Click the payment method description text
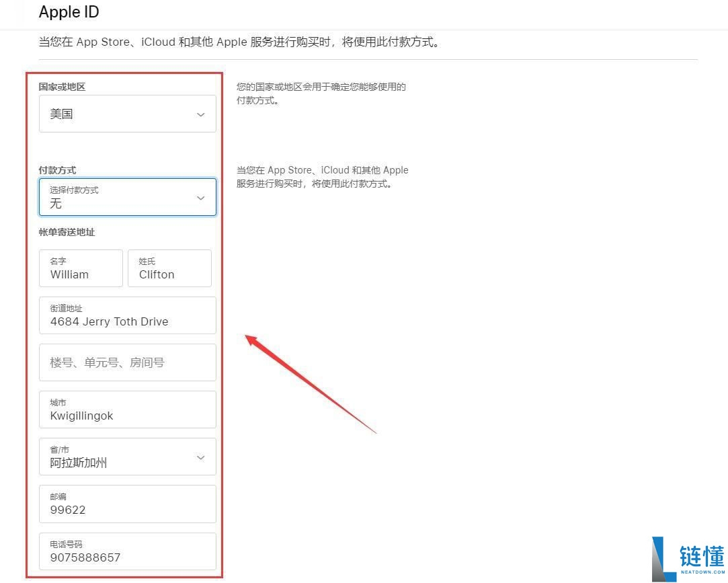 click(323, 177)
